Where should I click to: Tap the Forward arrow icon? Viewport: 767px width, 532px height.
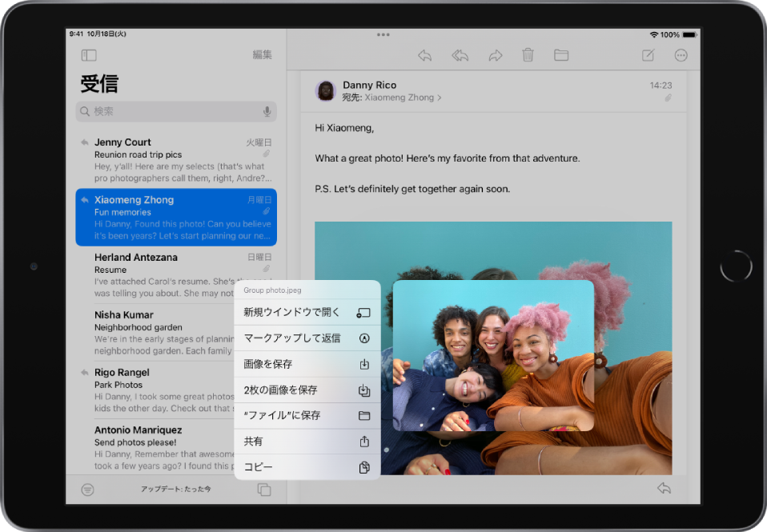point(495,55)
